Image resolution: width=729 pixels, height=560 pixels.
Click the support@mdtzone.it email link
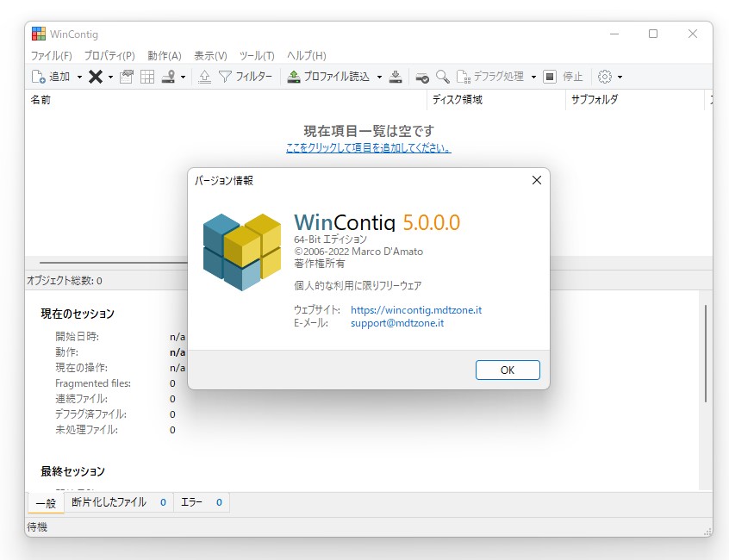click(397, 323)
